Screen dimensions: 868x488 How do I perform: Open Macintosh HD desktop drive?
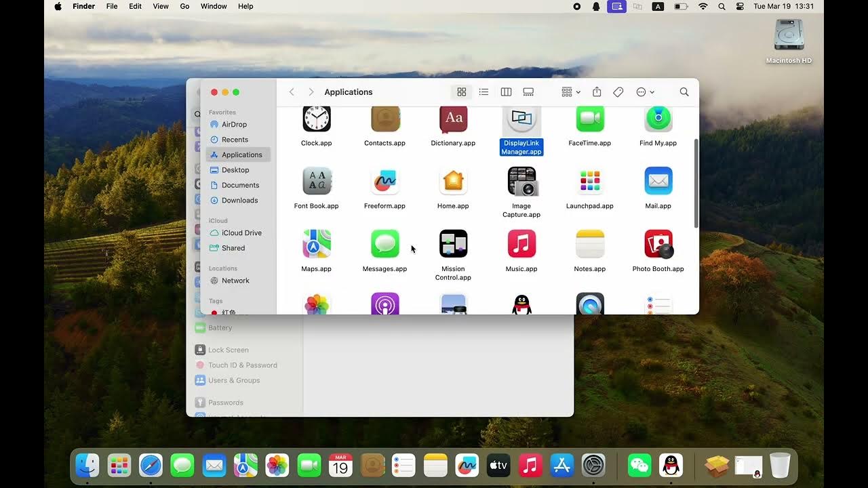789,35
